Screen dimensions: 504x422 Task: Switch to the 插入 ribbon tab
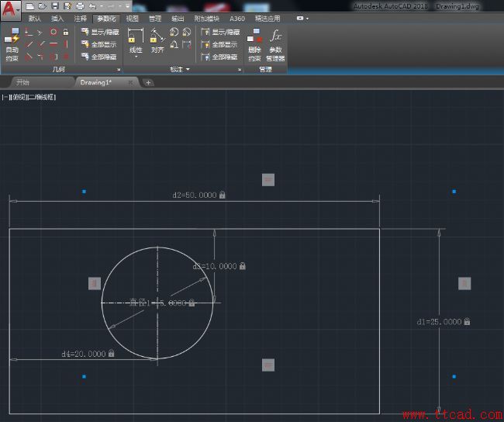point(57,19)
